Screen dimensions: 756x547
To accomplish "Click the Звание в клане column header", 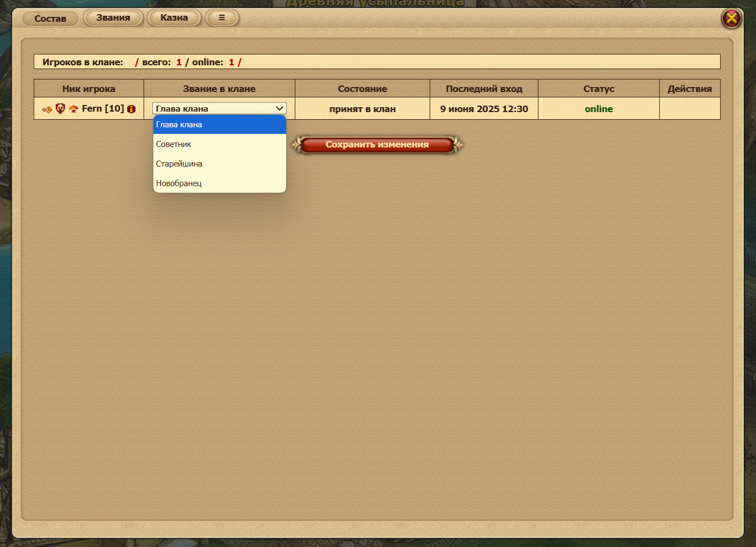I will coord(219,89).
